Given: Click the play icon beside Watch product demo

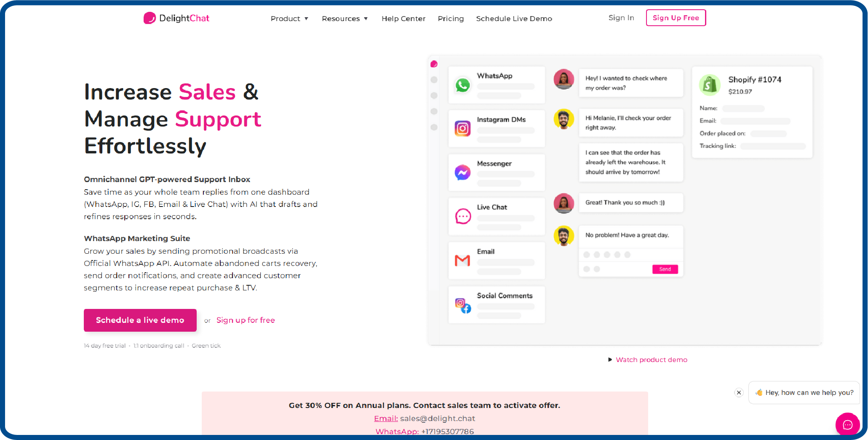Looking at the screenshot, I should tap(610, 360).
